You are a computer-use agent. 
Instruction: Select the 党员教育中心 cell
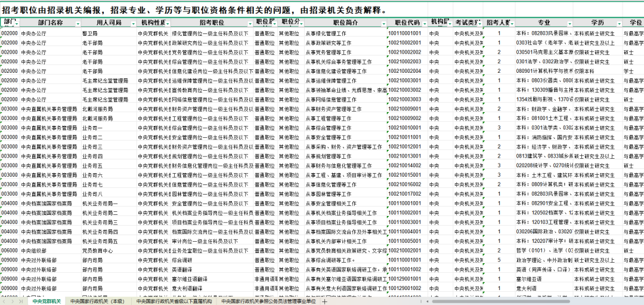click(109, 251)
